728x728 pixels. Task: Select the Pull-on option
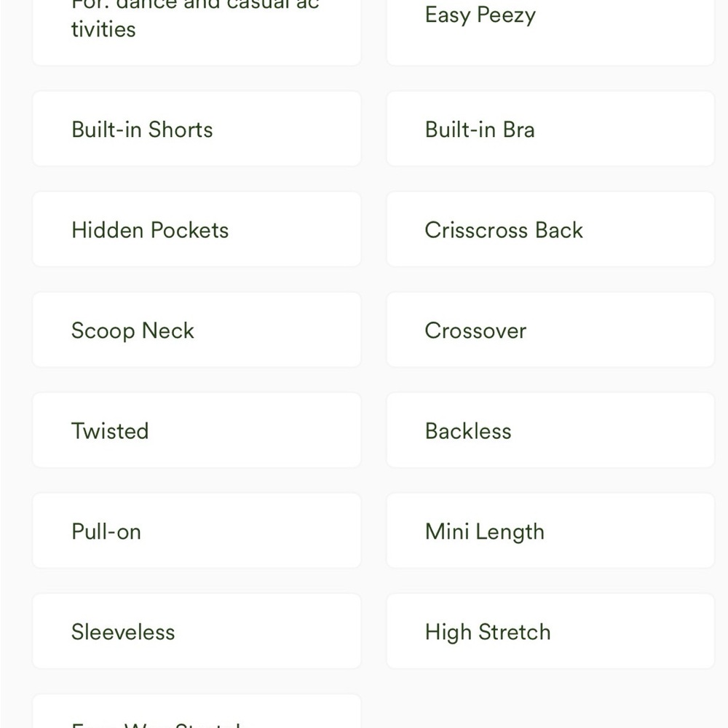click(x=197, y=531)
